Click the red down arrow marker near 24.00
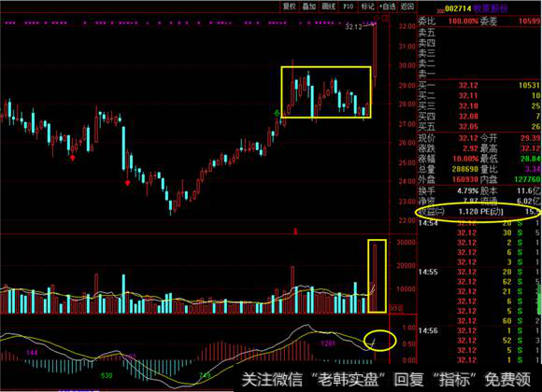The width and height of the screenshot is (542, 392). pos(127,182)
